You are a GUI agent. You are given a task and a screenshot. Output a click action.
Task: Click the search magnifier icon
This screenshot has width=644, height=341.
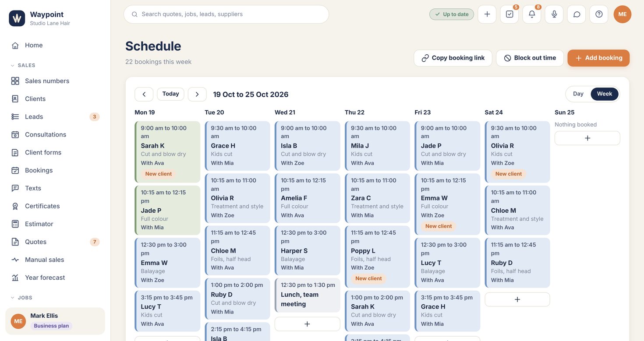click(134, 14)
